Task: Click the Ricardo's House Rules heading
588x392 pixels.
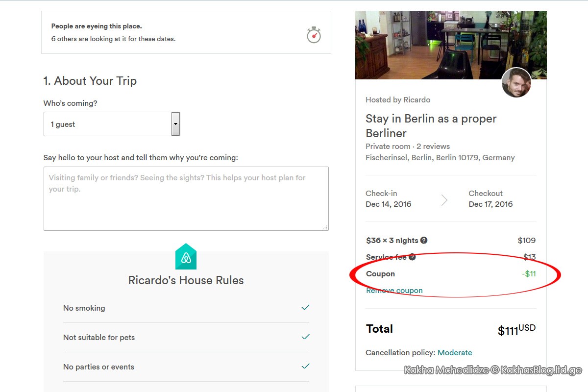Action: pyautogui.click(x=186, y=280)
